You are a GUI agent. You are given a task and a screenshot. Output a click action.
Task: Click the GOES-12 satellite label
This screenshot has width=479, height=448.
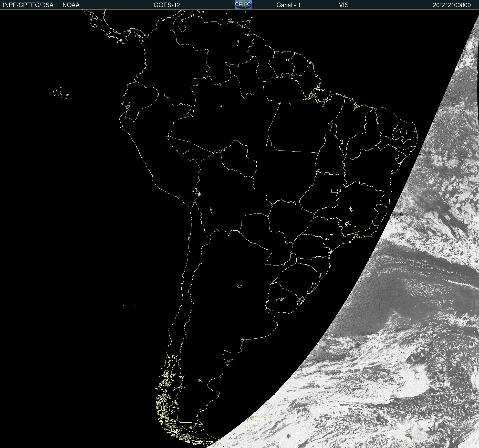tap(167, 5)
